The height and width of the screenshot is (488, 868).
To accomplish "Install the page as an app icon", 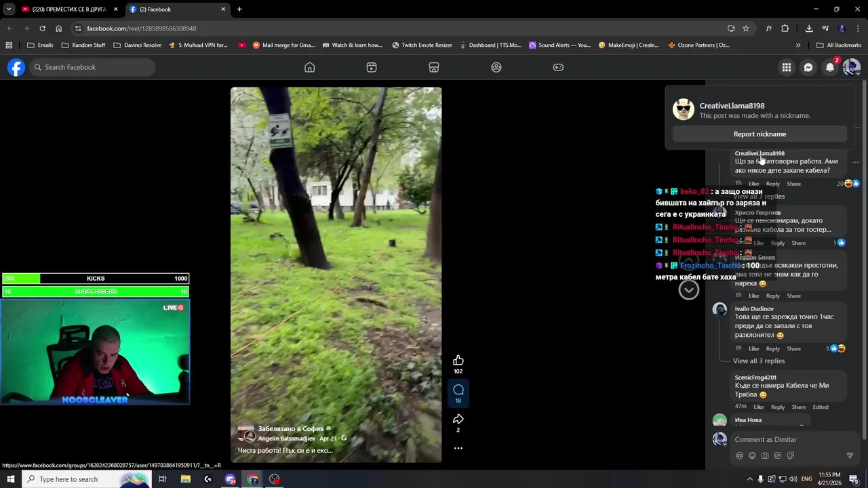I will click(x=731, y=28).
